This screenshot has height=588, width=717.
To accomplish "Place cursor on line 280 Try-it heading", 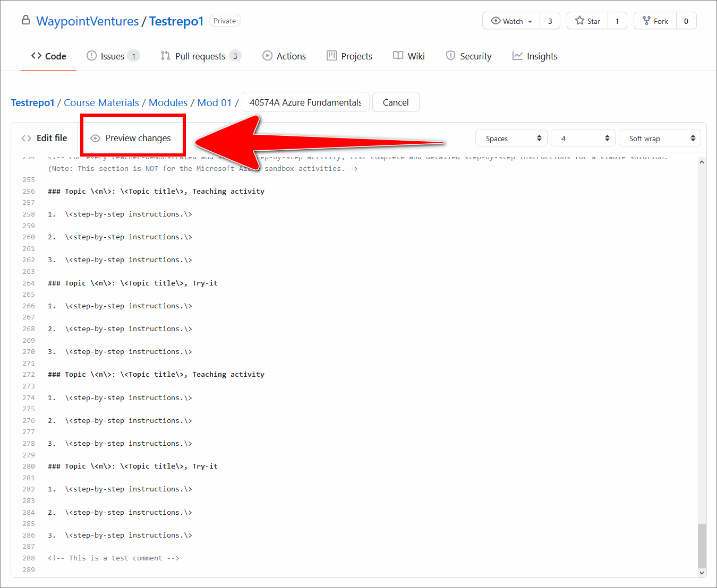I will pyautogui.click(x=133, y=466).
